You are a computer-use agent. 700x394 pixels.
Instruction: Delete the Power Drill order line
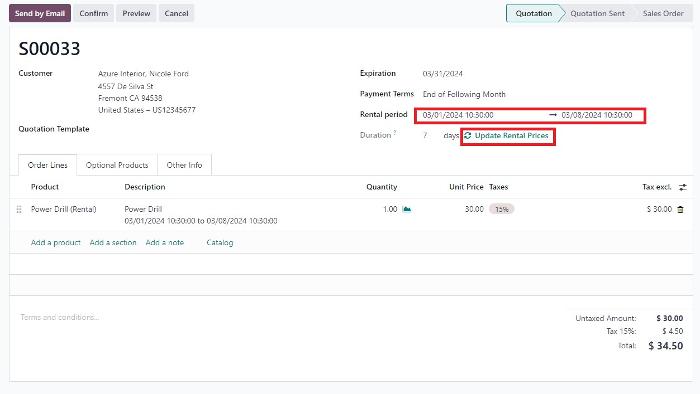[x=680, y=209]
